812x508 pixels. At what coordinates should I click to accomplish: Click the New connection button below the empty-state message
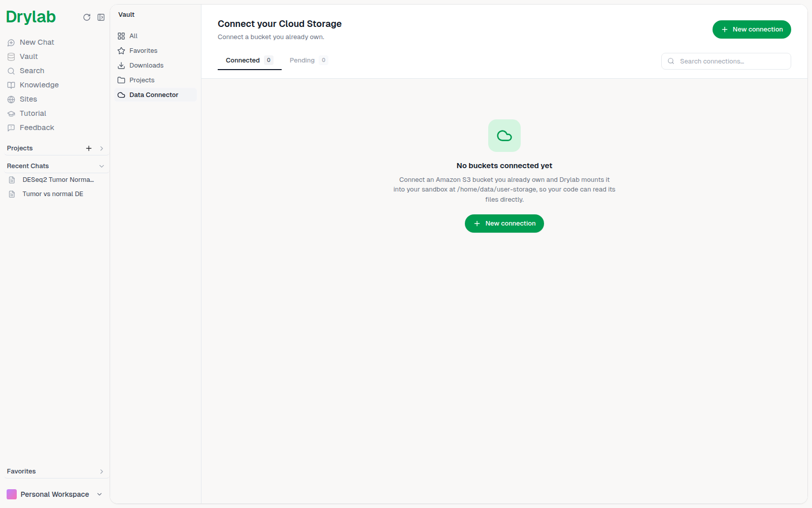tap(504, 224)
